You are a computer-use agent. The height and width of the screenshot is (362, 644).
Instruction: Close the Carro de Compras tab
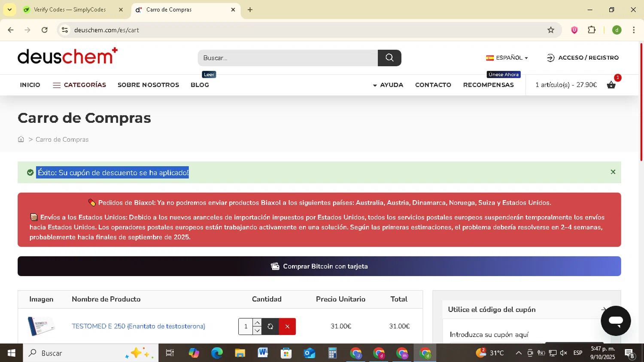[233, 9]
